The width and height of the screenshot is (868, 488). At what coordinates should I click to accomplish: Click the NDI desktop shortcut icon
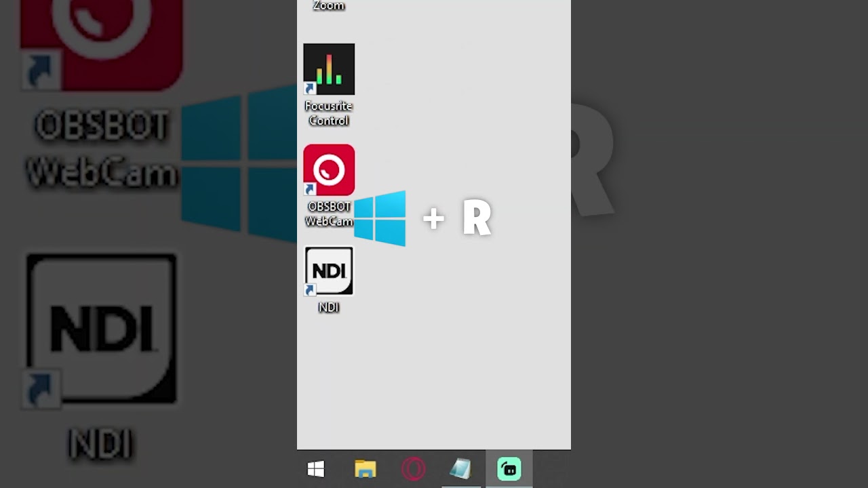point(329,271)
